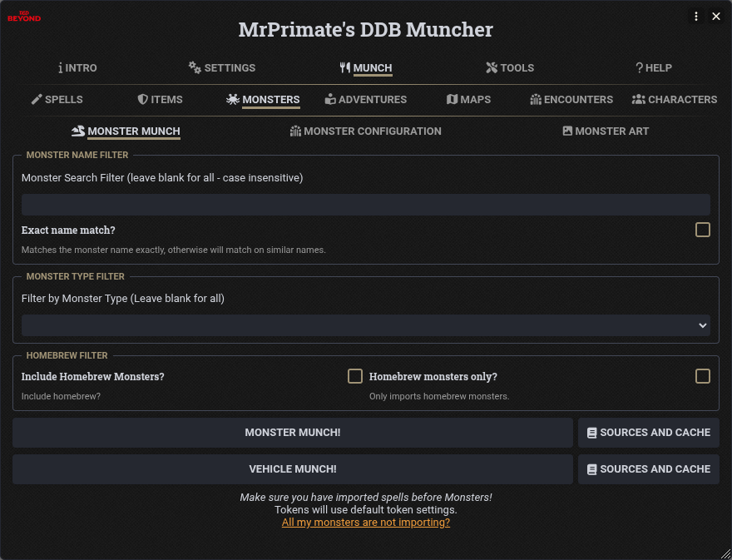Go to the Tools tab
Image resolution: width=732 pixels, height=560 pixels.
pos(510,67)
